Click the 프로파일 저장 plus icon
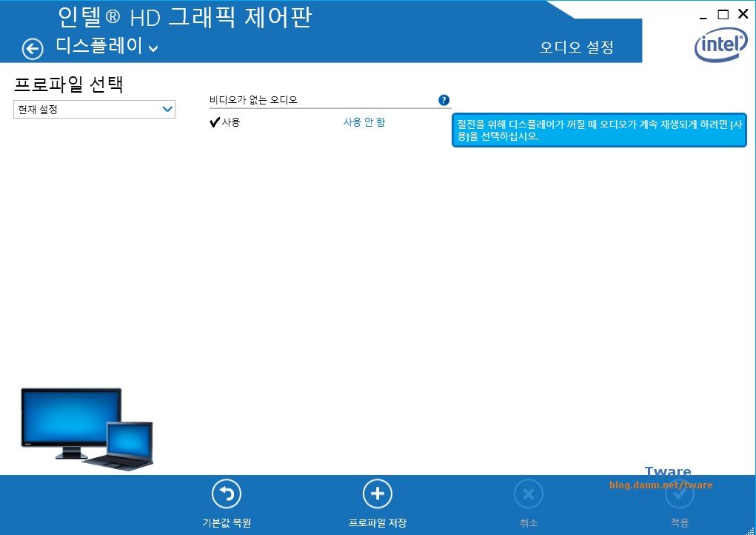 tap(378, 494)
